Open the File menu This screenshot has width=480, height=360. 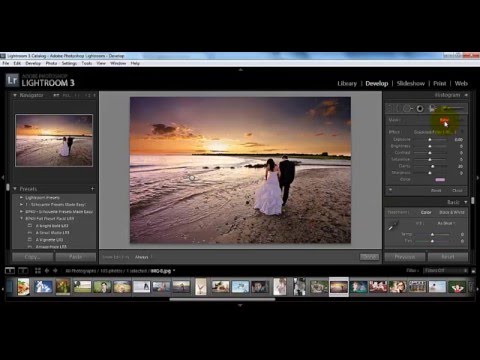pyautogui.click(x=6, y=63)
